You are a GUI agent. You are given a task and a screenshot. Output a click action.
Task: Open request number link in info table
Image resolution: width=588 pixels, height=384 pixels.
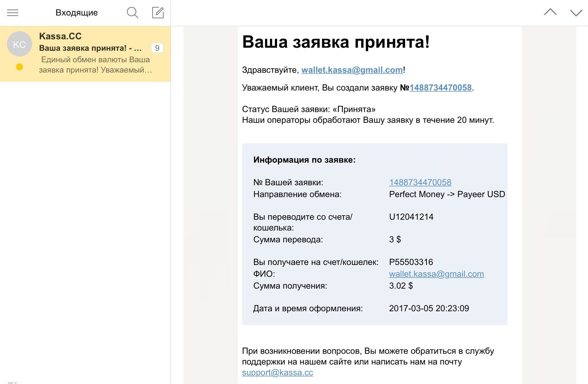tap(420, 182)
